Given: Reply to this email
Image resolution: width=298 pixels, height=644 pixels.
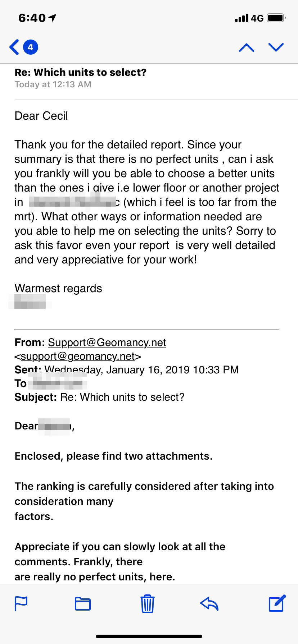Looking at the screenshot, I should click(209, 603).
